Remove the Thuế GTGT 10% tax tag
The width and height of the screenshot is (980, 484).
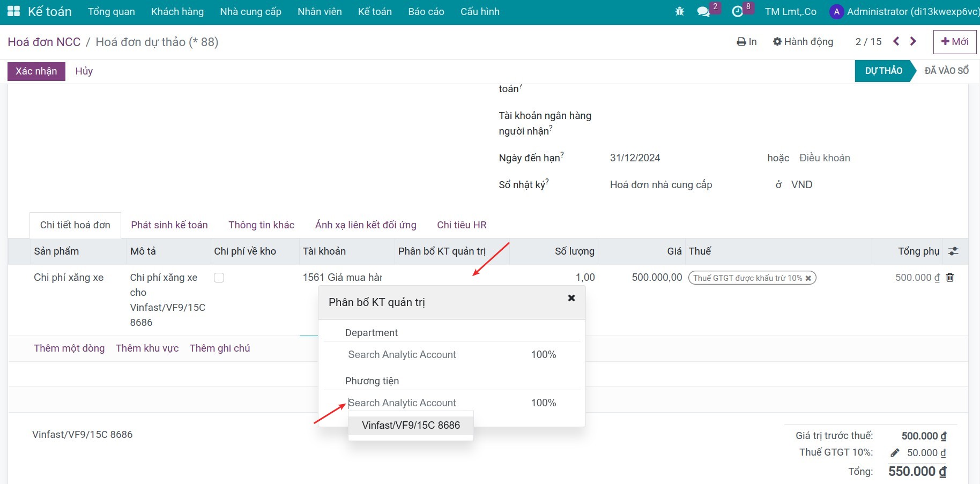pos(808,278)
